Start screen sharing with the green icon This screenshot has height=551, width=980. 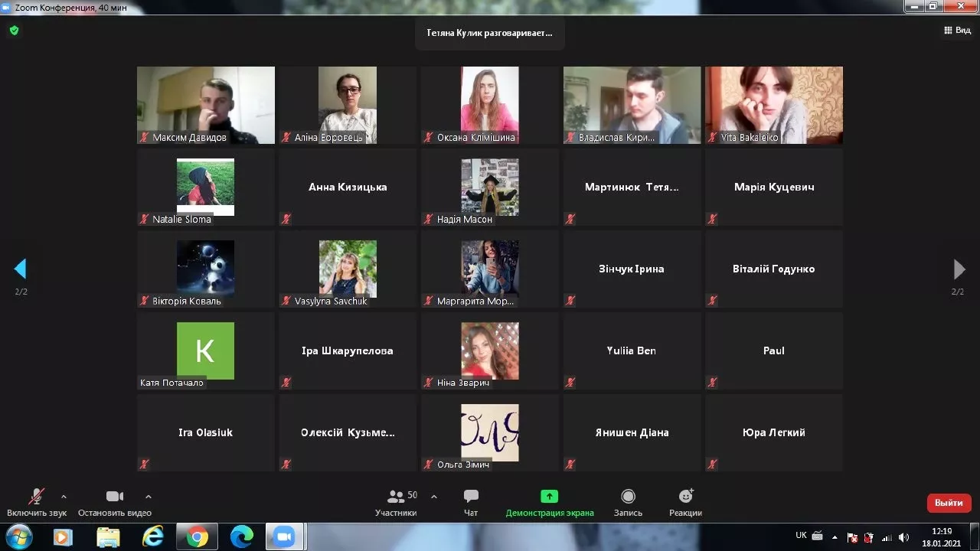point(549,497)
